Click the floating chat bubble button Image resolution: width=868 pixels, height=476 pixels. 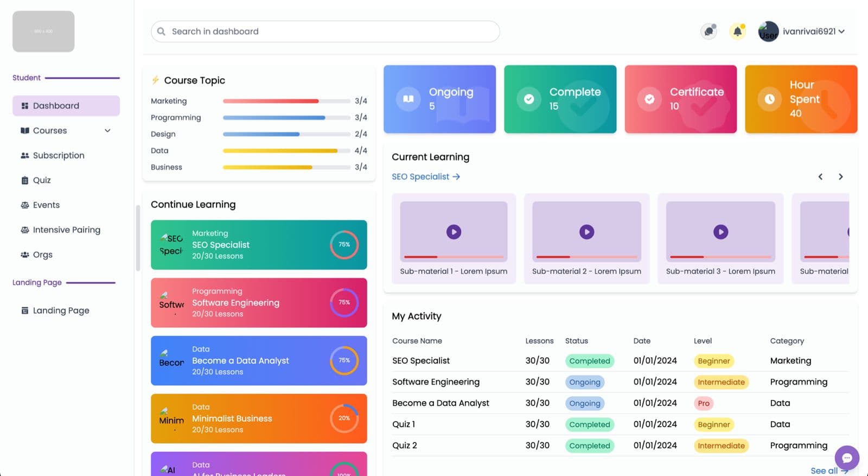(x=847, y=458)
